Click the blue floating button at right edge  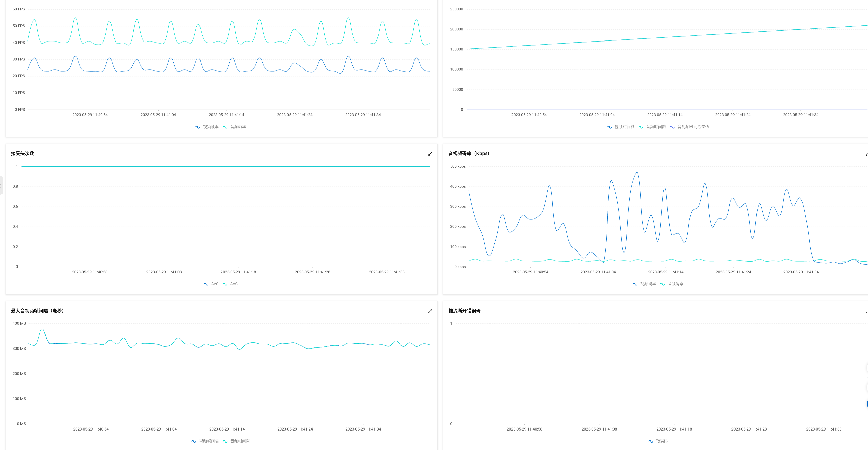pos(867,403)
